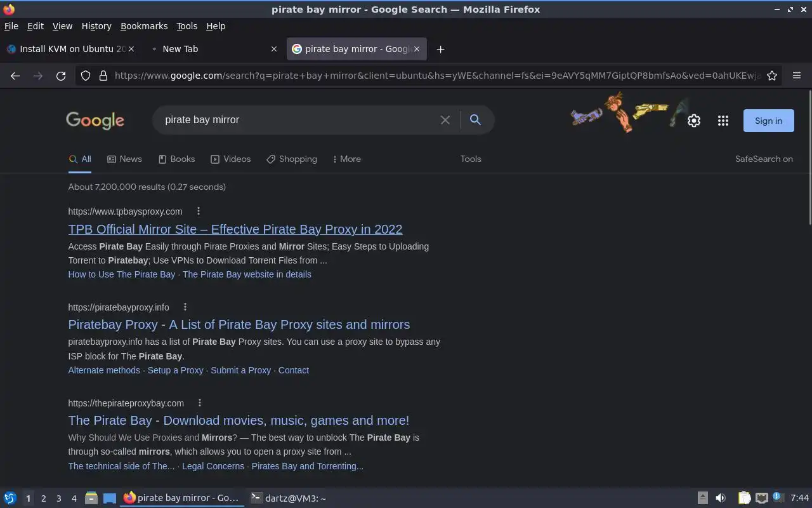Image resolution: width=812 pixels, height=508 pixels.
Task: Open the Legal Concerns sitelink
Action: tap(213, 466)
